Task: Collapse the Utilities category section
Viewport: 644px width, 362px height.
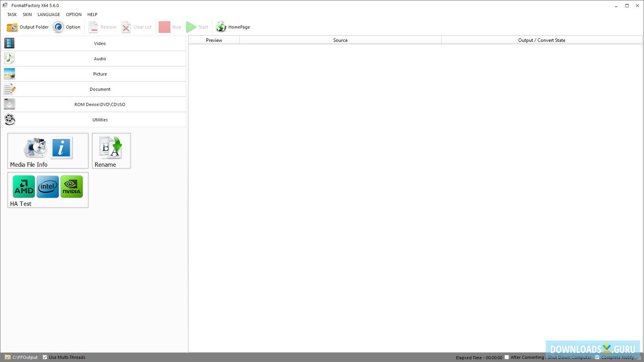Action: click(x=94, y=120)
